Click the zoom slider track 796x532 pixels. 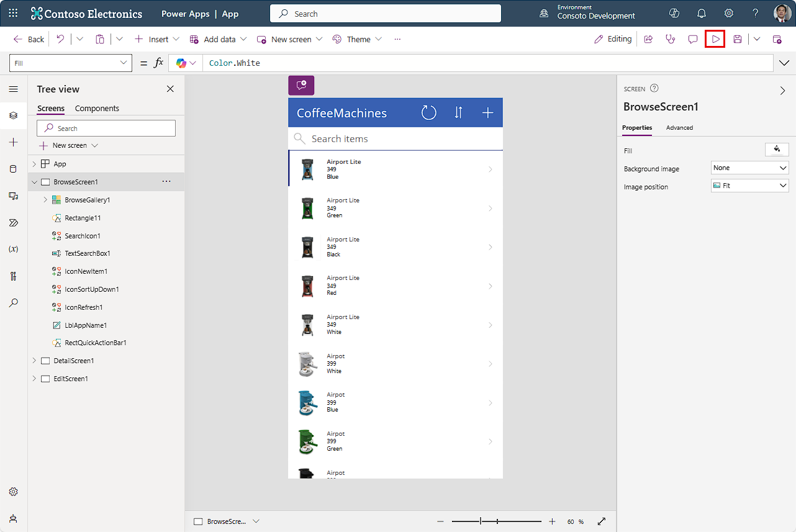[x=497, y=521]
